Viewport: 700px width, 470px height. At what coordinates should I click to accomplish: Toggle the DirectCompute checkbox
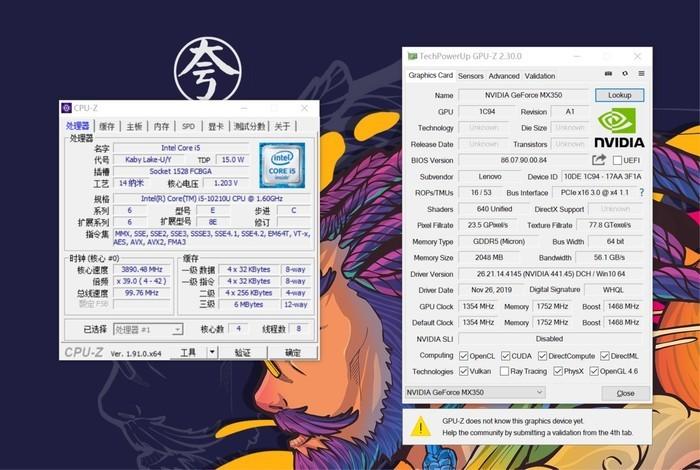542,356
